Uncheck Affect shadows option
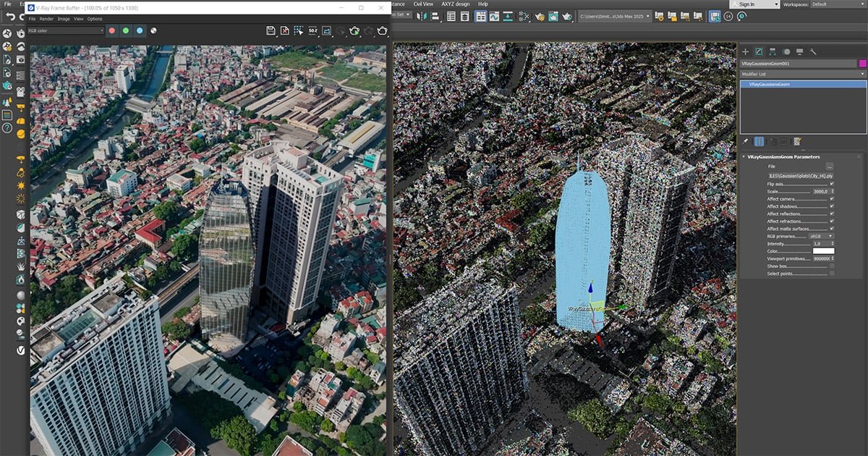Image resolution: width=868 pixels, height=456 pixels. tap(832, 206)
